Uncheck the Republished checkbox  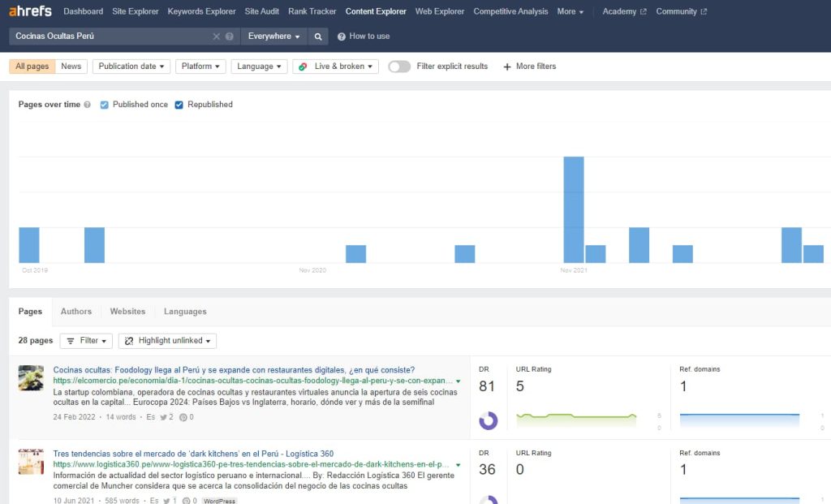point(179,105)
